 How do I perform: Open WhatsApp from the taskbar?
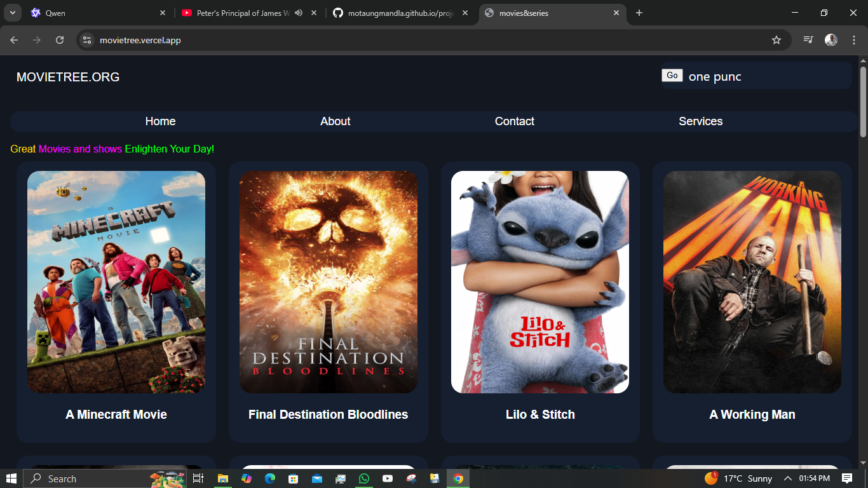click(363, 478)
